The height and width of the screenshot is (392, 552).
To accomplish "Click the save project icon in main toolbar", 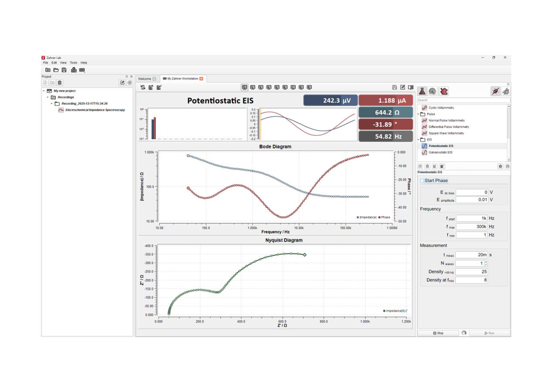I will pyautogui.click(x=64, y=70).
